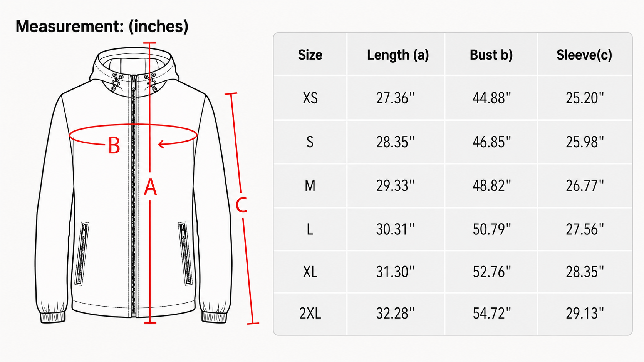Click the right pocket zipper on jacket
This screenshot has height=362, width=644.
(x=185, y=253)
